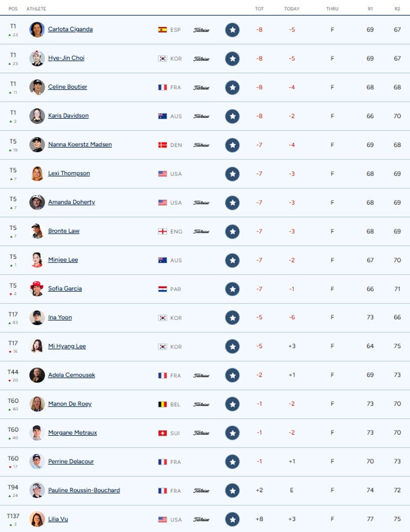Click Sofia Garcia's avatar photo
This screenshot has width=410, height=532.
tap(37, 289)
